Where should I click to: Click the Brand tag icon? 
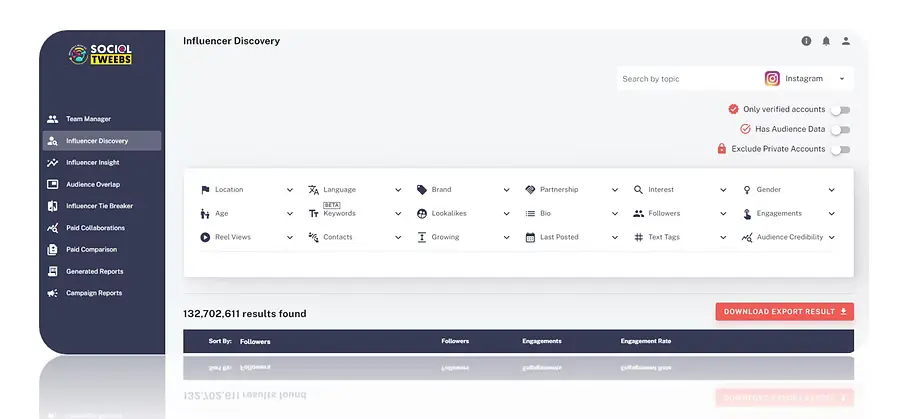point(422,189)
